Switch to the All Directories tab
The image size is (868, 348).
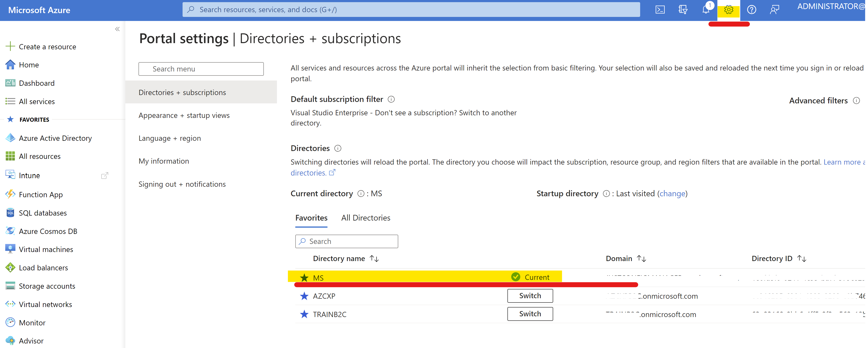click(x=366, y=218)
